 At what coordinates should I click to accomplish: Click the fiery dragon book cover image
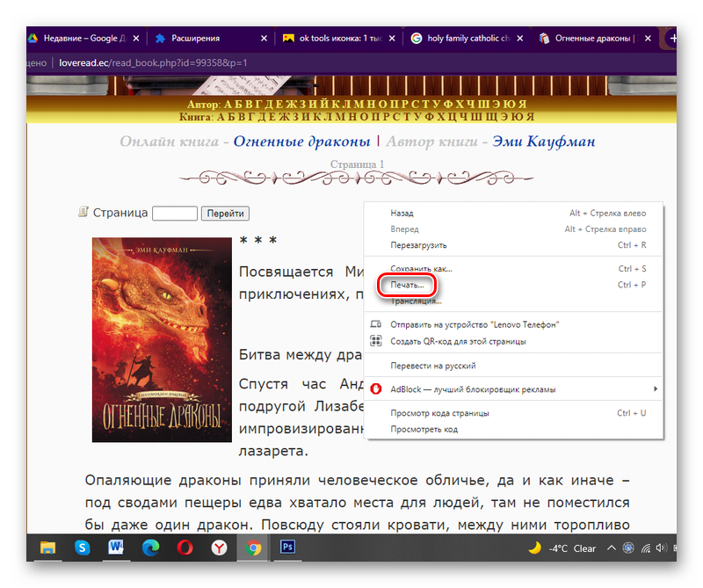pos(161,338)
